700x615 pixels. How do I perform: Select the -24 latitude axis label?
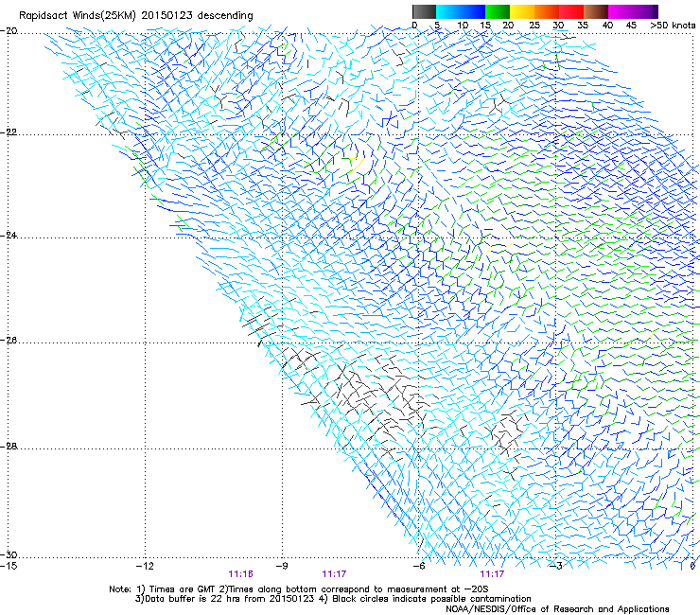(9, 235)
